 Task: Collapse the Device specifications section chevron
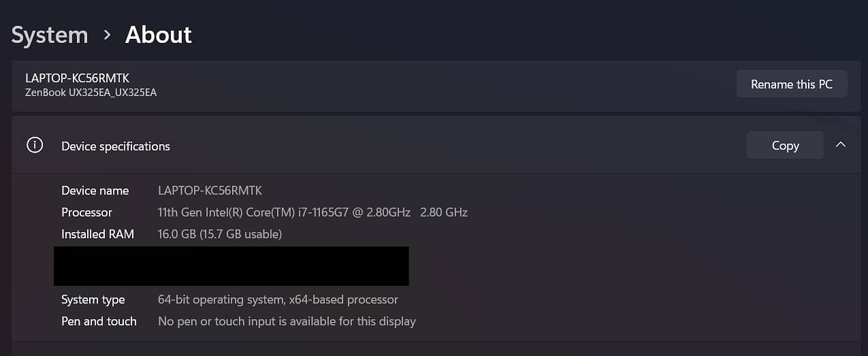click(841, 145)
